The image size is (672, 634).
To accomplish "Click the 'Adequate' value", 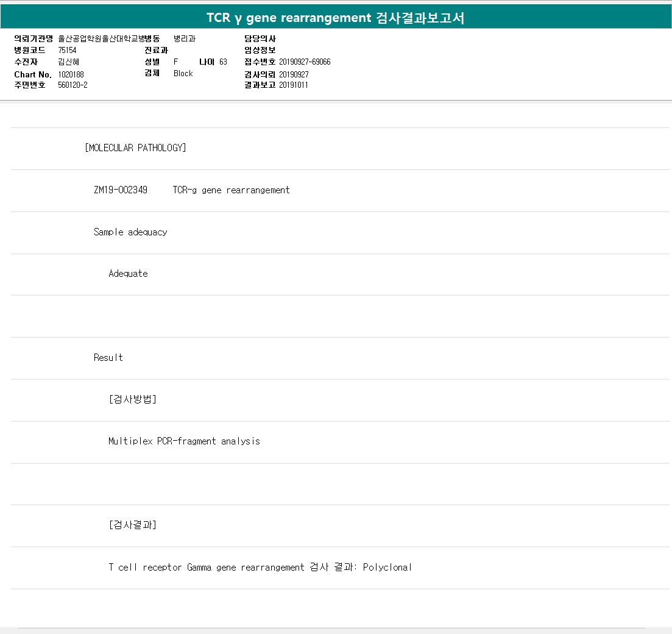I will click(128, 274).
